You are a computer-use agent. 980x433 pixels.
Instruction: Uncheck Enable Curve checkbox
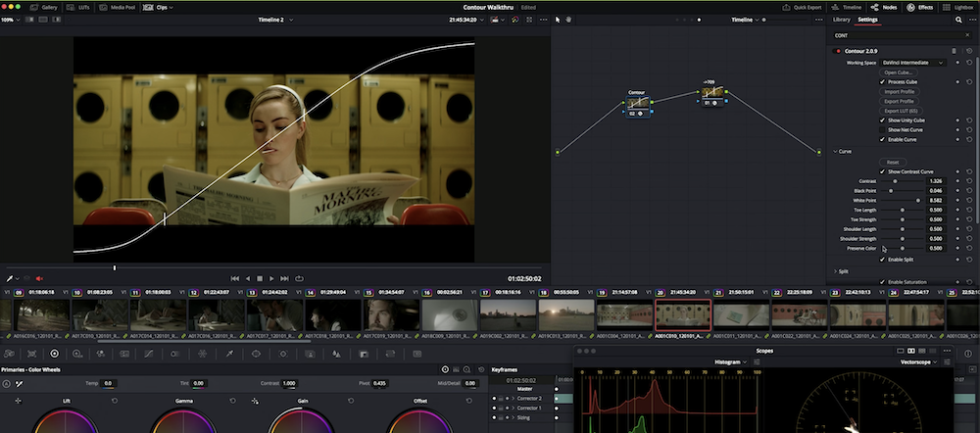pyautogui.click(x=883, y=139)
